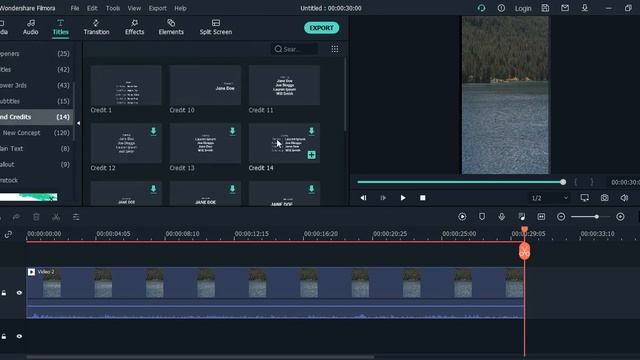The height and width of the screenshot is (360, 640).
Task: Click the timeline zoom slider handle
Action: [x=597, y=217]
